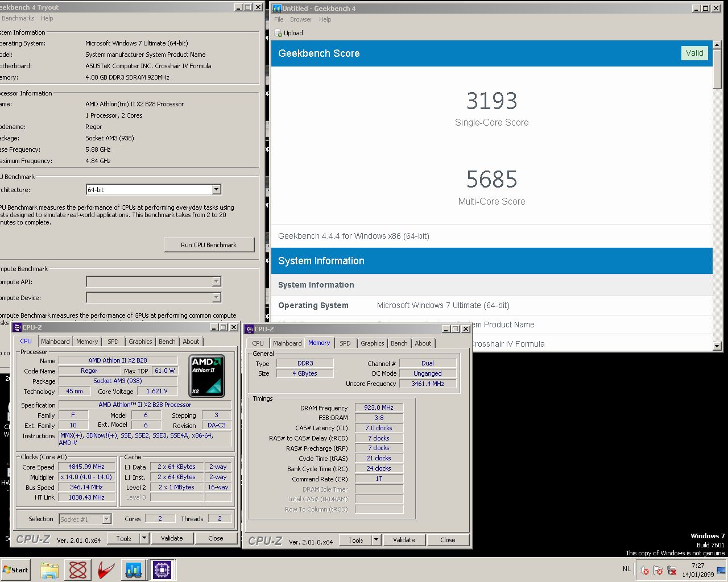Switch to Bench tab in CPU-Z processor window

tap(167, 342)
